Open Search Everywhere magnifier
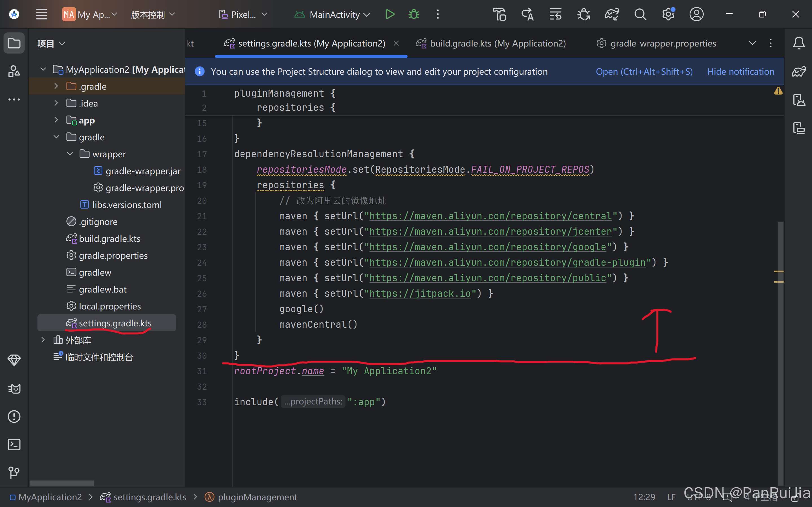 pyautogui.click(x=640, y=14)
